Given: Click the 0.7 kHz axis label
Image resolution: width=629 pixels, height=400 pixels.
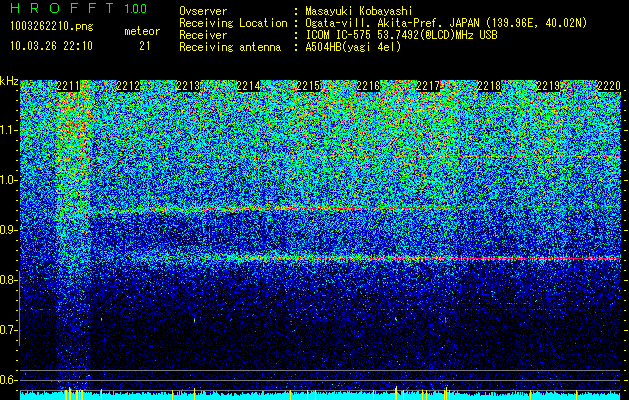Looking at the screenshot, I should tap(8, 330).
